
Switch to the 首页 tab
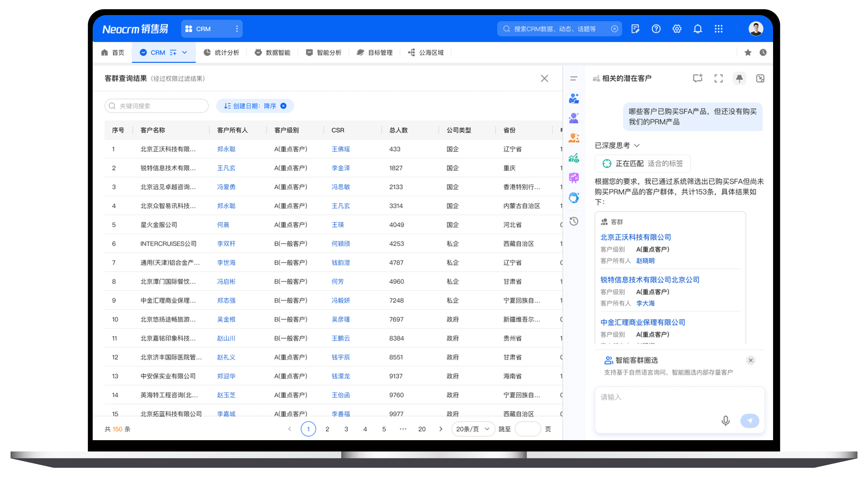[x=113, y=52]
